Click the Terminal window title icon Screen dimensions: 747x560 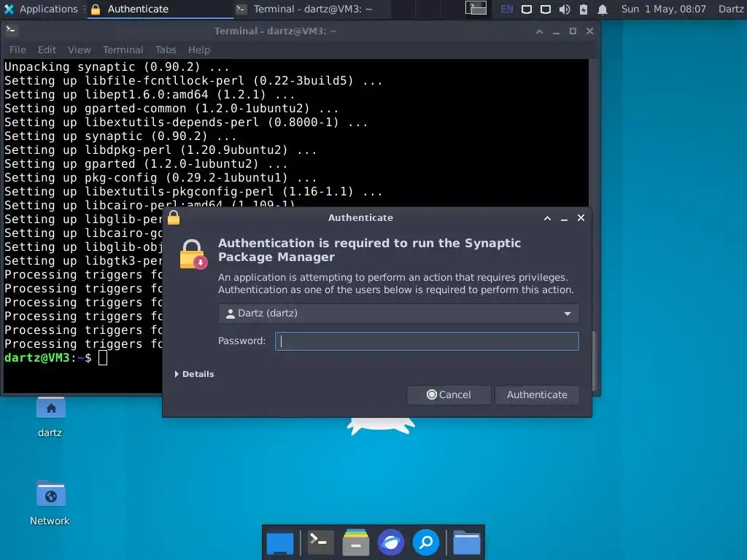[11, 31]
